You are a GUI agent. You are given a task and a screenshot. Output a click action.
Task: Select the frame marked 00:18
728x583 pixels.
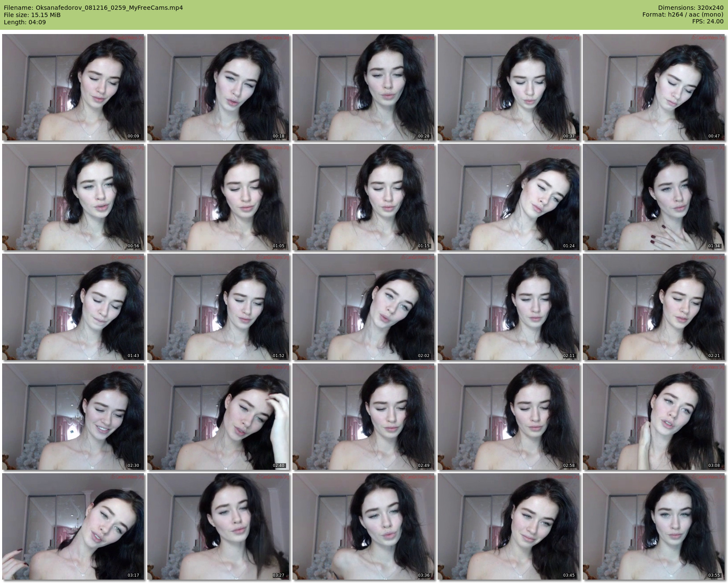pos(218,87)
